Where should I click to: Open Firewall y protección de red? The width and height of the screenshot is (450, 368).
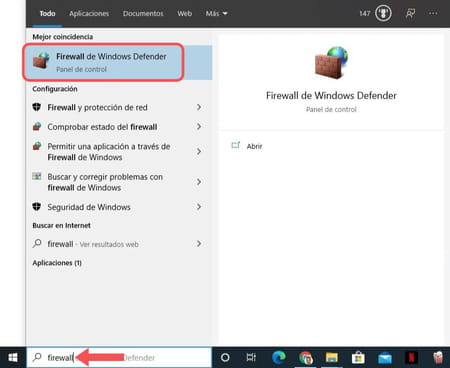pyautogui.click(x=97, y=107)
